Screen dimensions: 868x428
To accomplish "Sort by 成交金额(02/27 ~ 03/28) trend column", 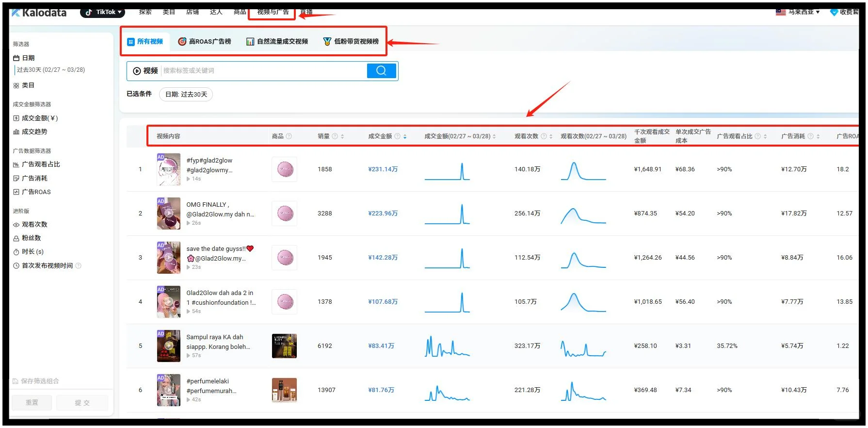I will pyautogui.click(x=494, y=136).
